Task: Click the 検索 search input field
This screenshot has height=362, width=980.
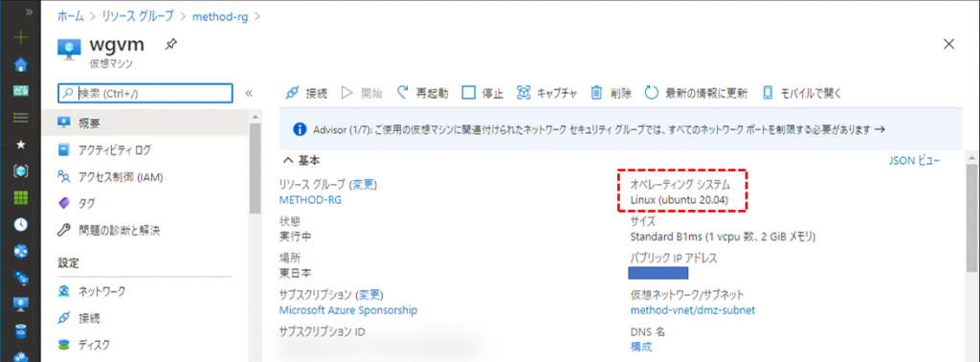Action: tap(145, 93)
